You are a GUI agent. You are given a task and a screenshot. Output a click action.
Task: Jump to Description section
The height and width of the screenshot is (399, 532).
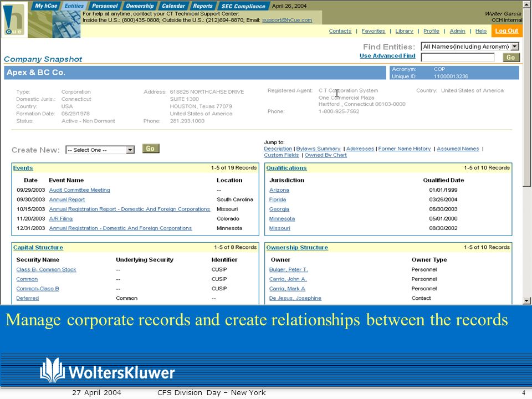(x=278, y=149)
